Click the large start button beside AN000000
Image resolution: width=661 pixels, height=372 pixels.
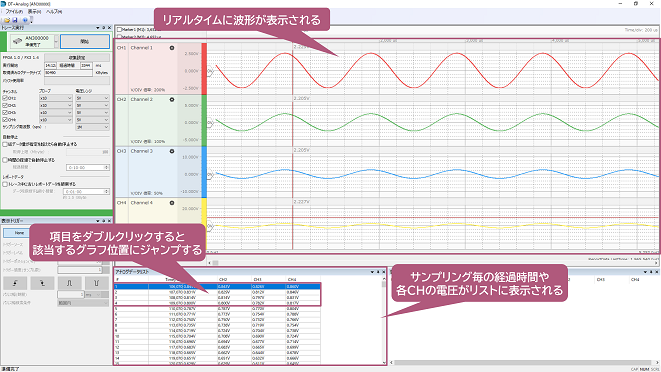[x=85, y=41]
